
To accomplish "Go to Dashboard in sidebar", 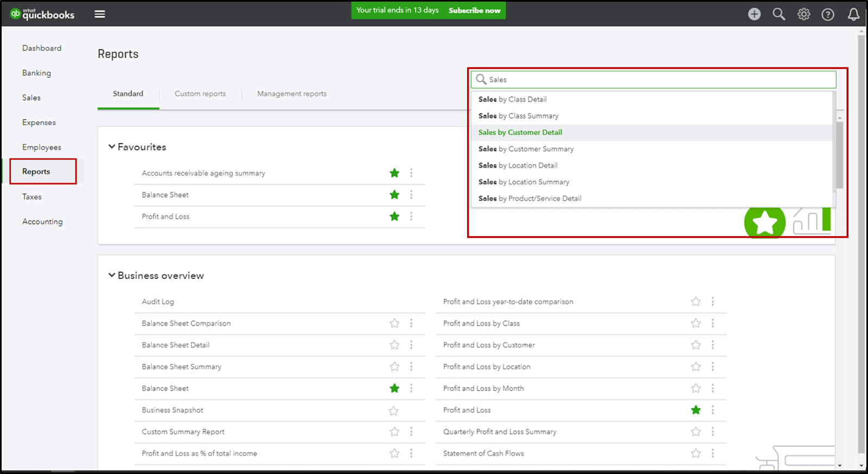I will (x=42, y=48).
